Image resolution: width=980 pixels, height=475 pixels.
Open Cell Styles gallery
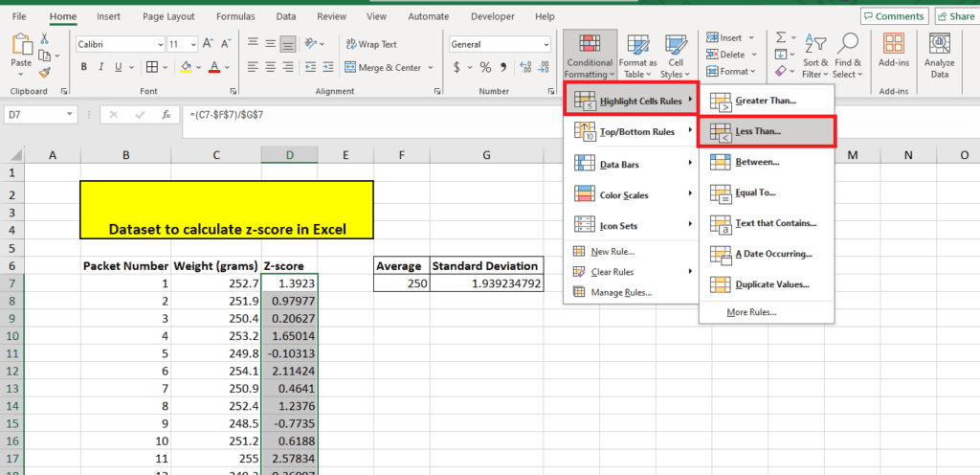coord(676,57)
